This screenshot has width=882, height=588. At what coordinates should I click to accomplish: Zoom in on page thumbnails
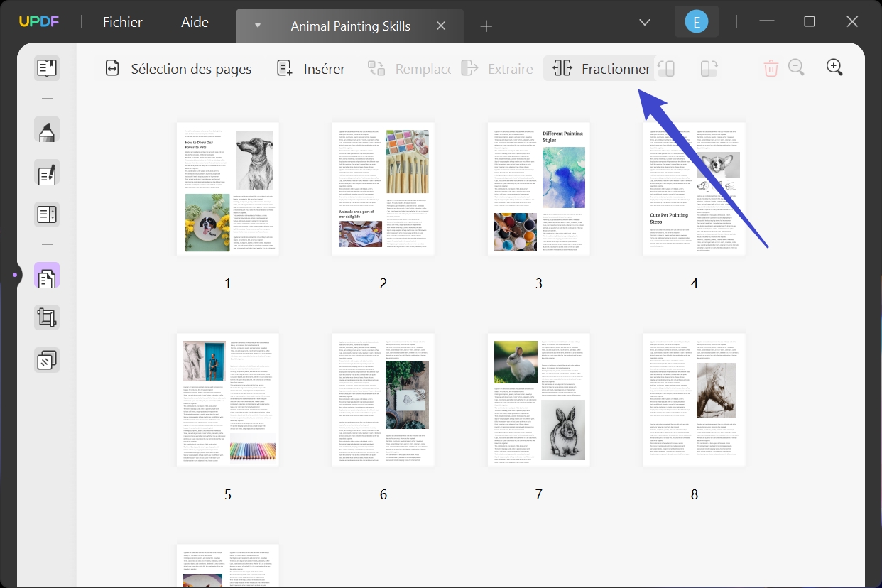[835, 67]
